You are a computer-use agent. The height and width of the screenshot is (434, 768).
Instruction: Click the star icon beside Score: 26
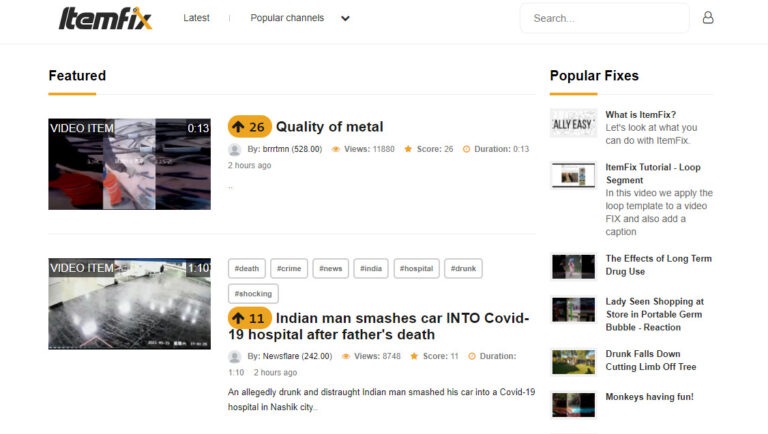coord(408,149)
